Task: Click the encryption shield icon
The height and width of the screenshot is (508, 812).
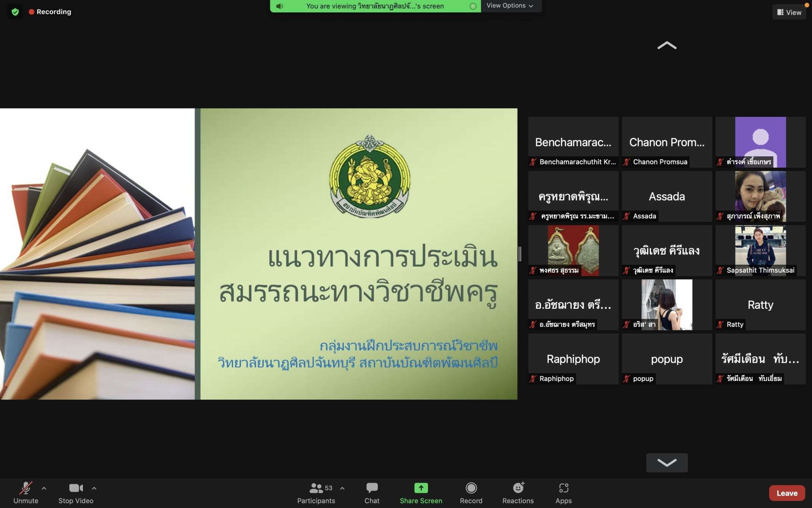Action: pos(15,12)
